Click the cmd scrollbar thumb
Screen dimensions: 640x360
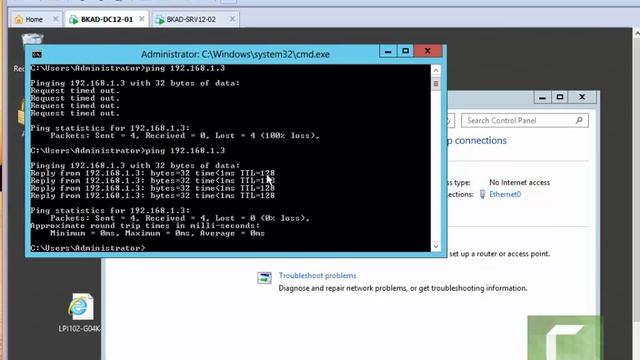tap(436, 84)
